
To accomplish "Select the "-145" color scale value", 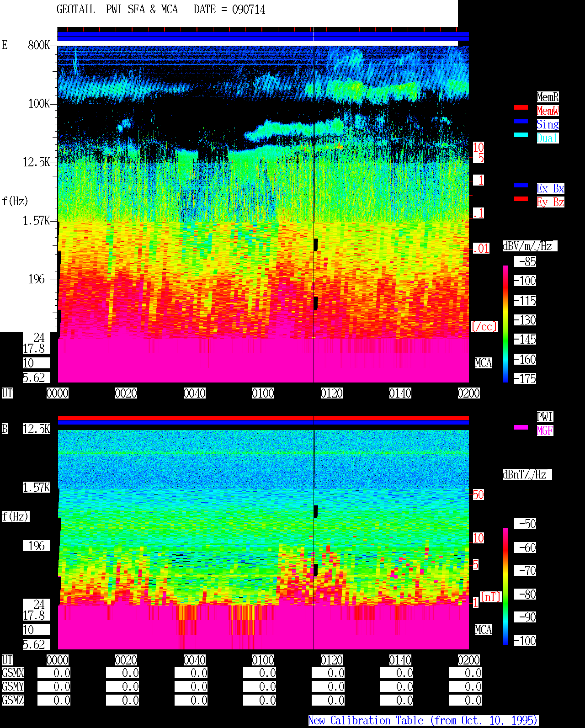I will [x=525, y=339].
